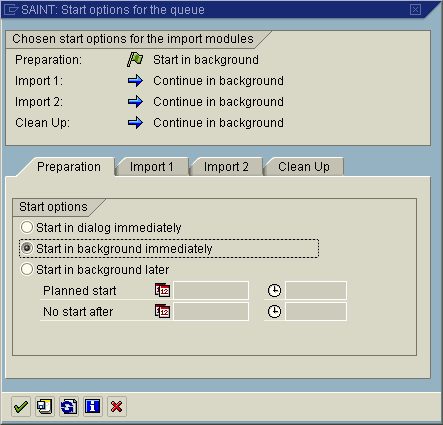
Task: Open the Clean Up tab
Action: pyautogui.click(x=304, y=166)
